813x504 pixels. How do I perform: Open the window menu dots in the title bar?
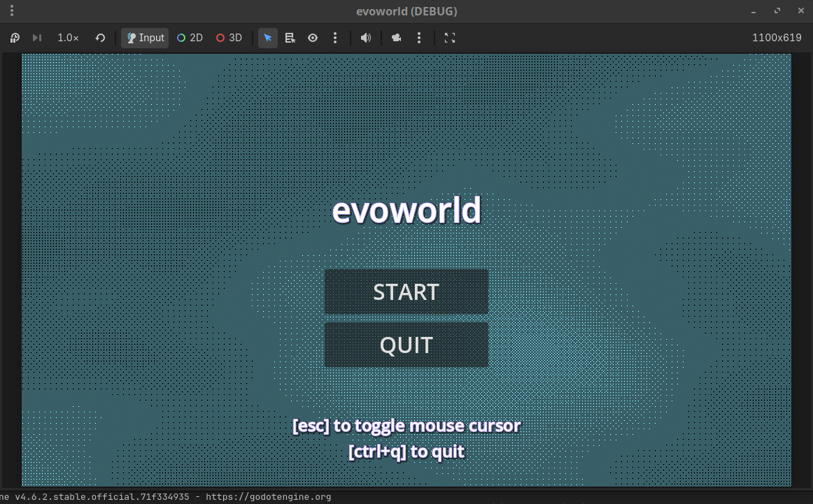(x=11, y=11)
